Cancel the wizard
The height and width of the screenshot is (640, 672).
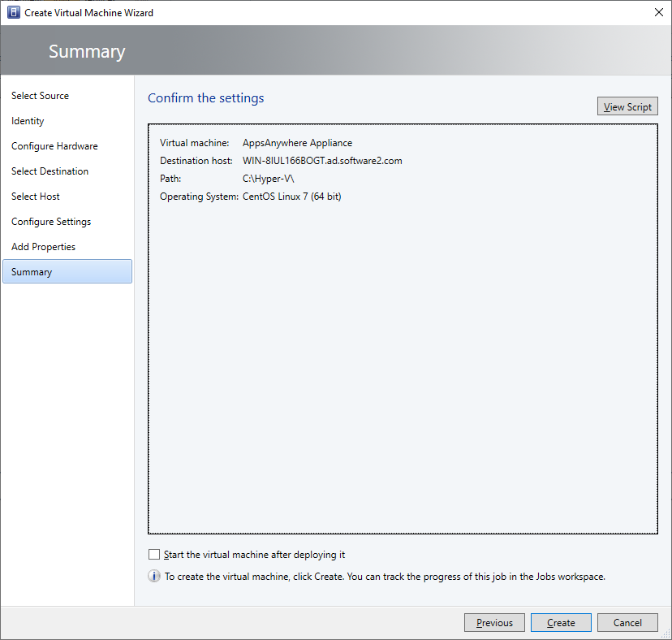click(627, 623)
